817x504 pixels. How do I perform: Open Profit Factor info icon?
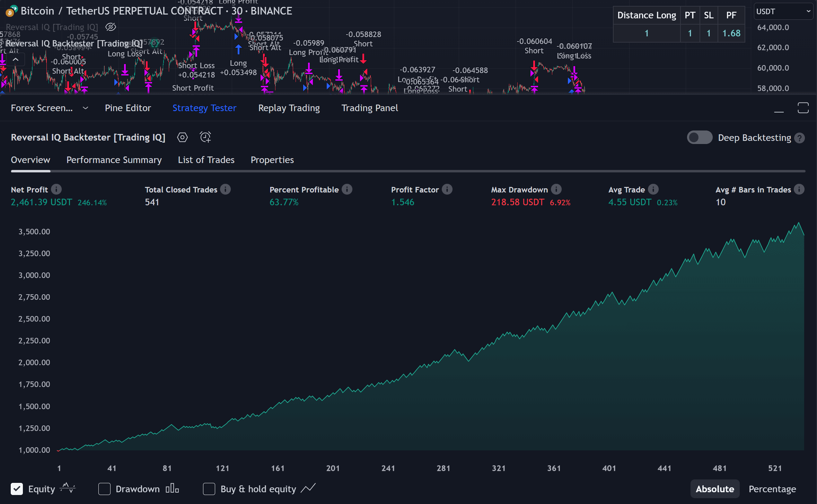pyautogui.click(x=447, y=189)
